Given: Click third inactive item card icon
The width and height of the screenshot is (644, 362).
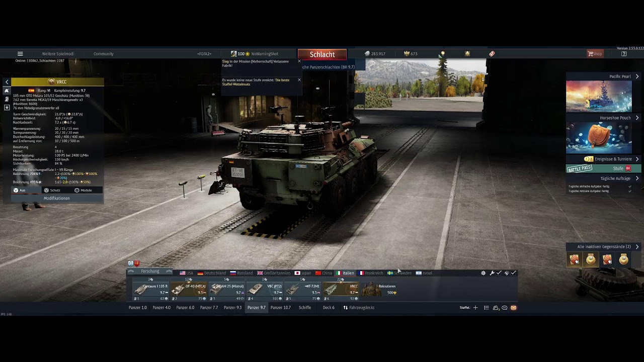Looking at the screenshot, I should 607,259.
